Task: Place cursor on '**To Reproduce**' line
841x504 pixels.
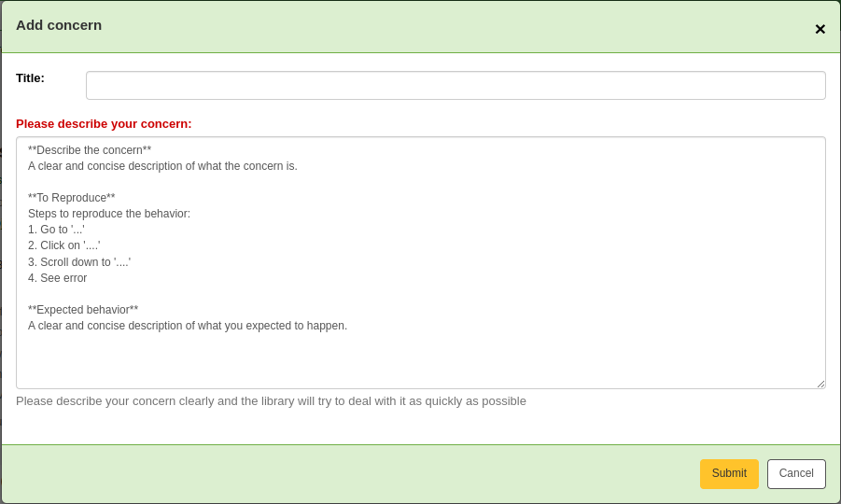Action: 72,198
